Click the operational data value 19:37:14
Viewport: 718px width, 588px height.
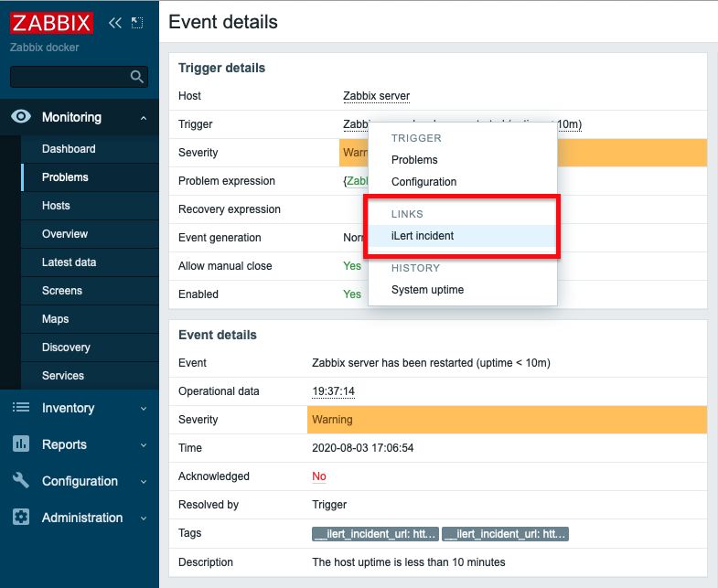tap(333, 391)
